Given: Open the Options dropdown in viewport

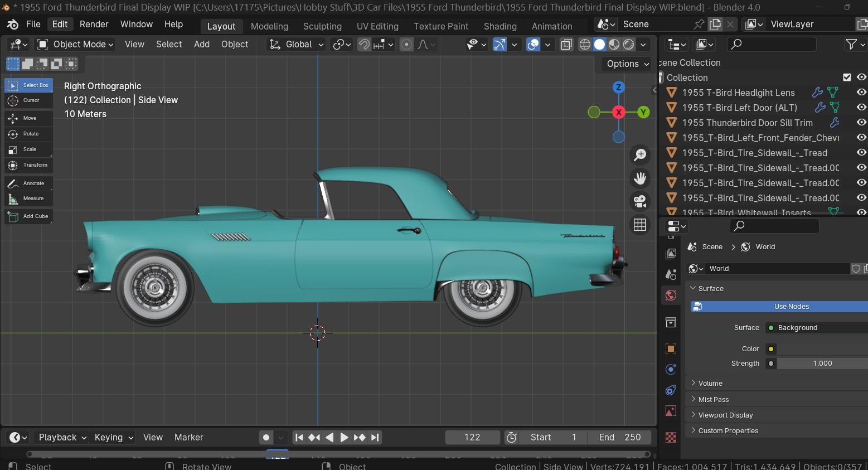Looking at the screenshot, I should (627, 64).
